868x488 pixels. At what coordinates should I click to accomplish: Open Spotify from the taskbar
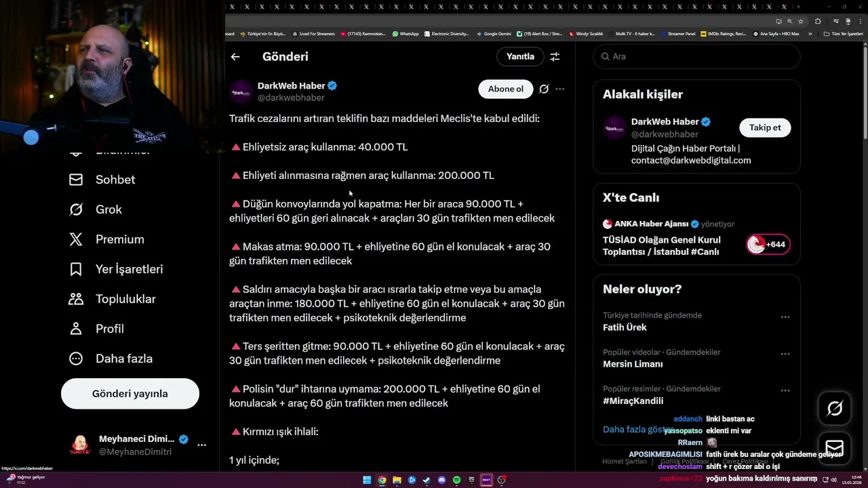click(456, 480)
